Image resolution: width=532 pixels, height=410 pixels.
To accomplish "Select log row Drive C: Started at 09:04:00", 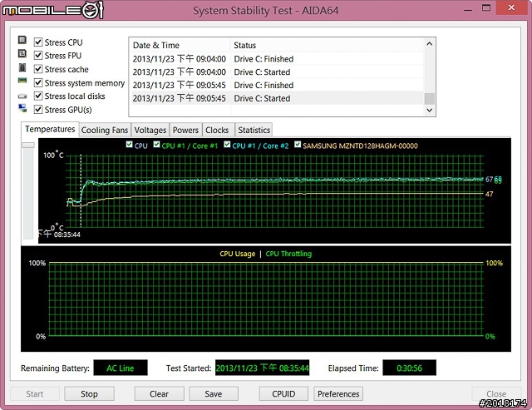I will [x=277, y=72].
